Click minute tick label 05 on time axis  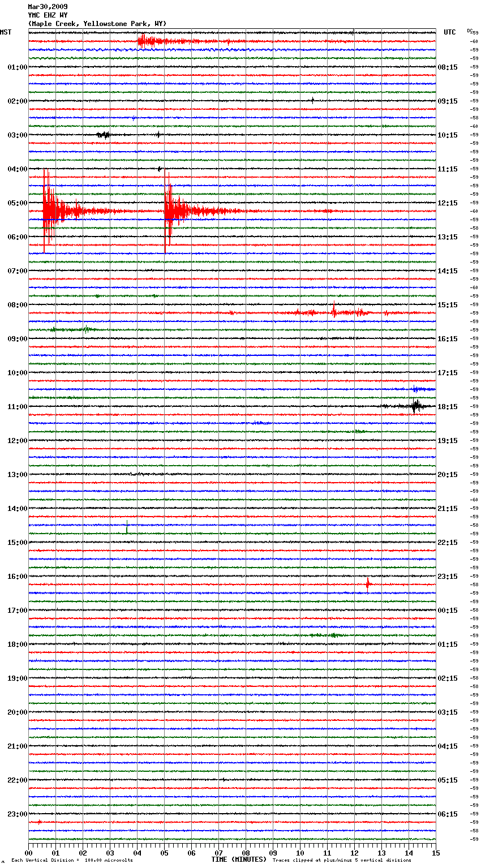coord(164,853)
